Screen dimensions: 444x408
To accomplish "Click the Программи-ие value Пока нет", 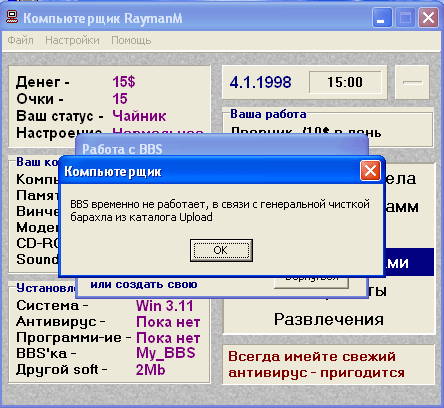I will [x=168, y=338].
